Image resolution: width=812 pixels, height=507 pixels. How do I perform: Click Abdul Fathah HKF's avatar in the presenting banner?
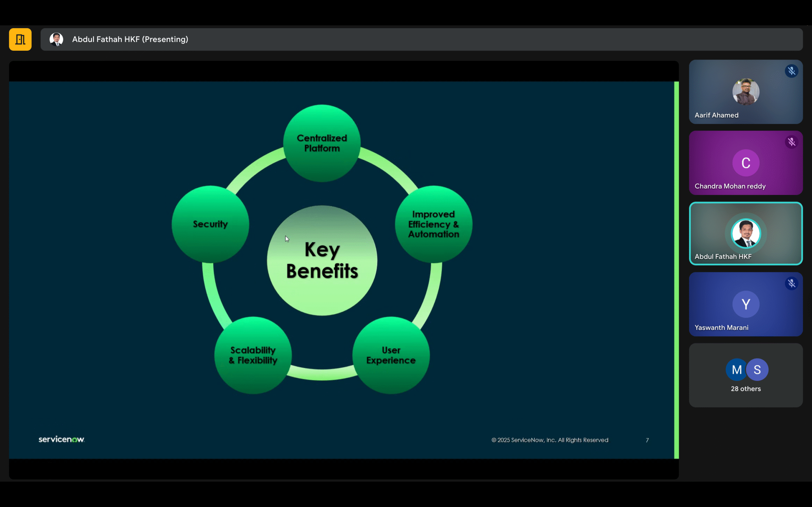[x=56, y=39]
